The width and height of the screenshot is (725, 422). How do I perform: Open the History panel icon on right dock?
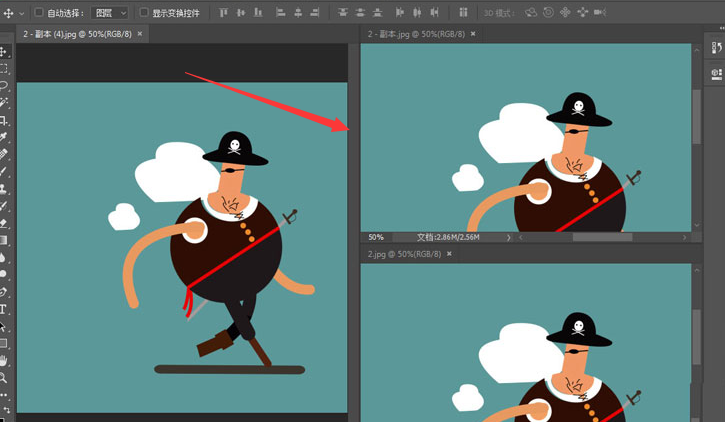(x=716, y=48)
